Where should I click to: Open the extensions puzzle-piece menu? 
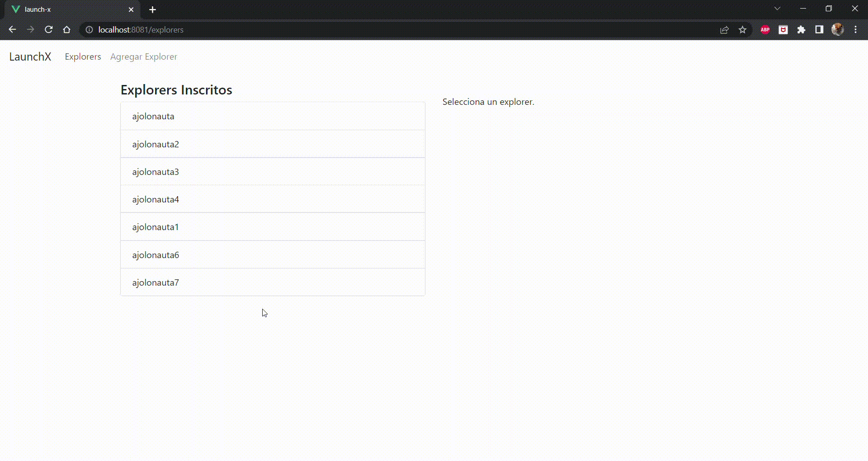(802, 29)
